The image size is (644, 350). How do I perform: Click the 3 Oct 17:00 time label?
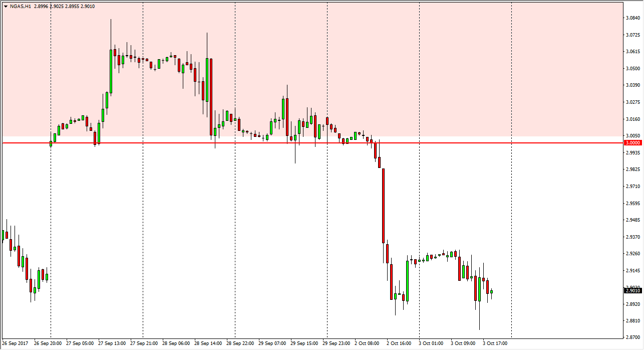click(x=495, y=343)
